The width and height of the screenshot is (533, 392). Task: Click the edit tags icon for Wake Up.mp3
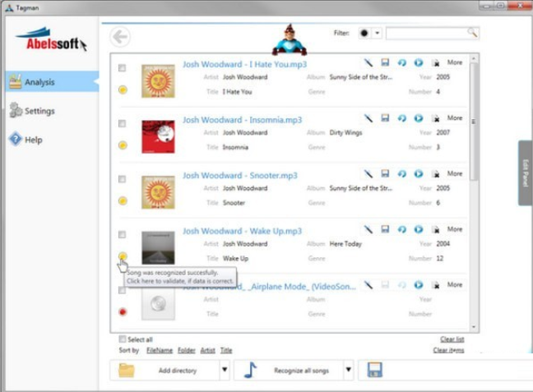click(368, 229)
